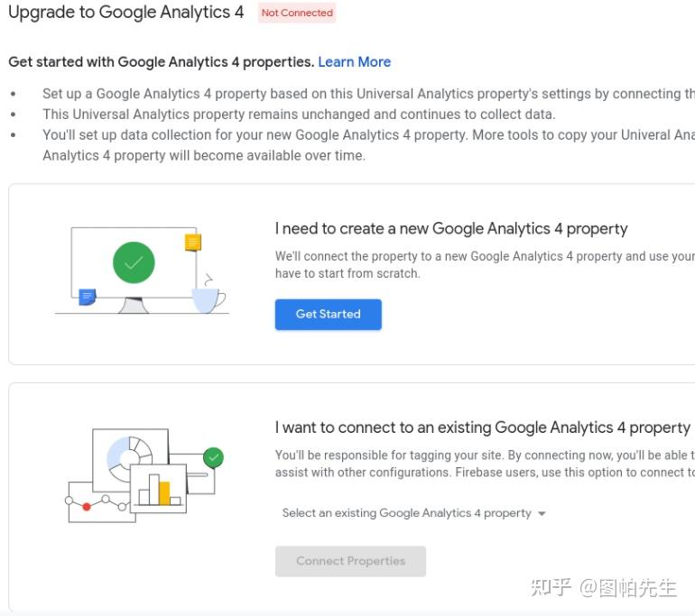Screen dimensions: 695x616
Task: Click the 'Upgrade to Google Analytics 4' page title
Action: coord(125,13)
